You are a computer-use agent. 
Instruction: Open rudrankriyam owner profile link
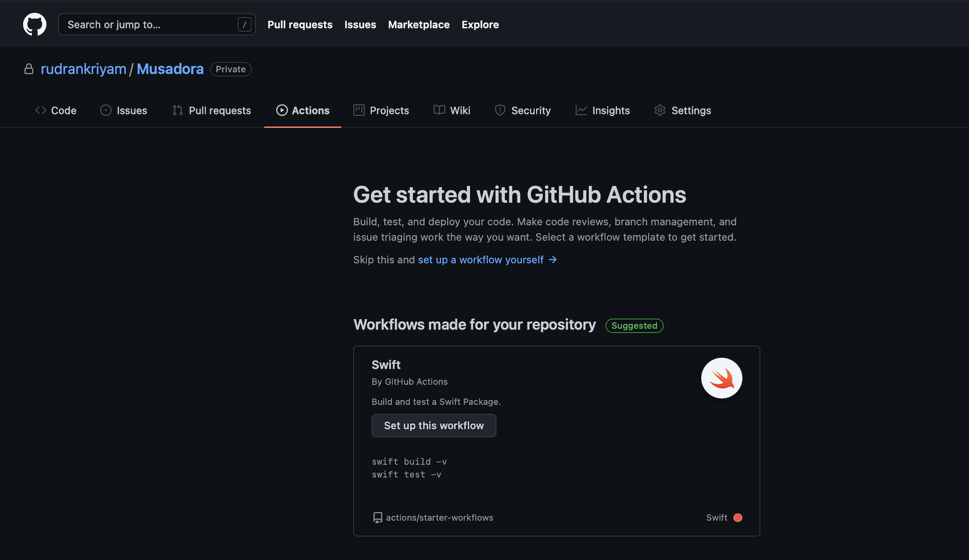point(84,69)
